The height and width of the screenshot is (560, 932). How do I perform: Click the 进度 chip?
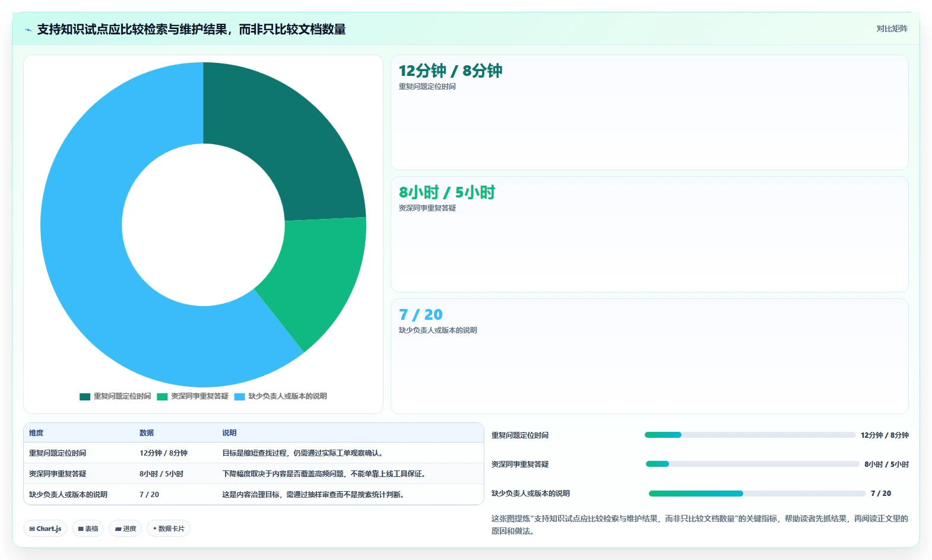pos(125,529)
